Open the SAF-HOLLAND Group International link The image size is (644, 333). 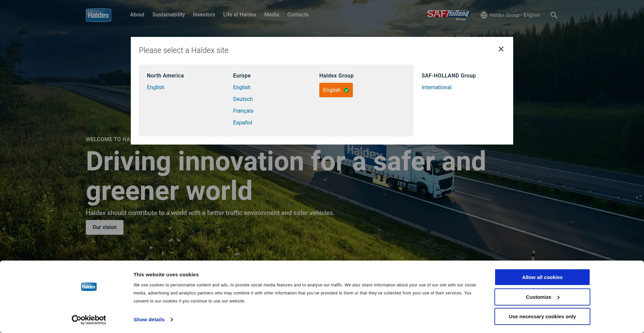click(436, 88)
